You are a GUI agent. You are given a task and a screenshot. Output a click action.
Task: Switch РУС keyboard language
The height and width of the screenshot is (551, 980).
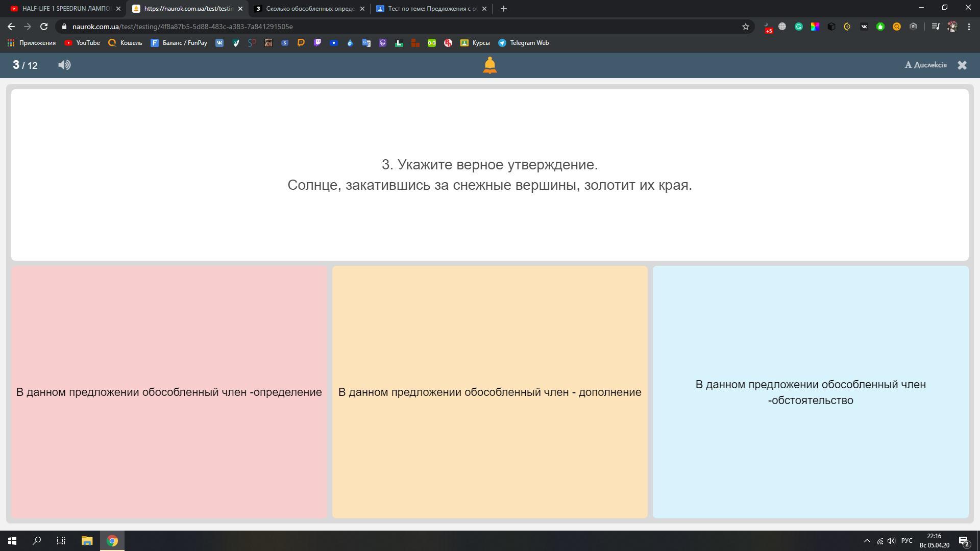[907, 541]
